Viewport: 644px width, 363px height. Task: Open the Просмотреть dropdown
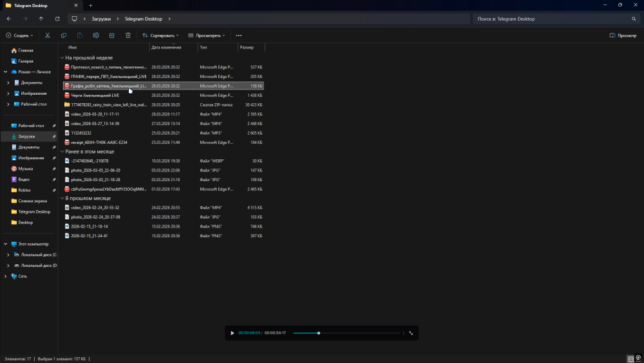[207, 35]
